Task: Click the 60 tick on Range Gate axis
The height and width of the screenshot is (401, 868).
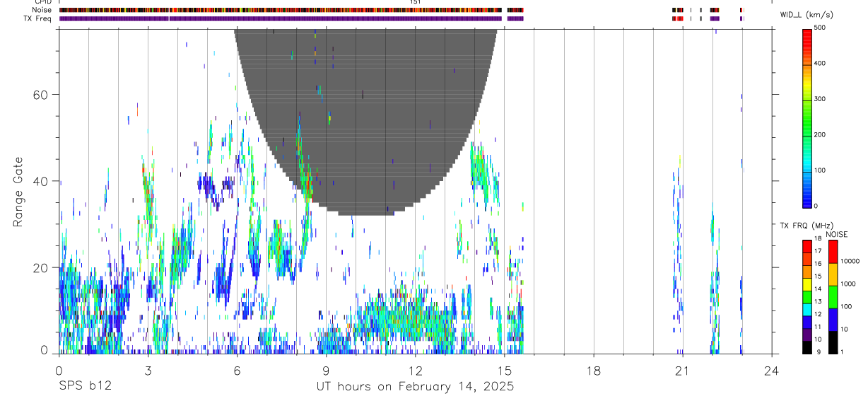Action: pyautogui.click(x=40, y=94)
